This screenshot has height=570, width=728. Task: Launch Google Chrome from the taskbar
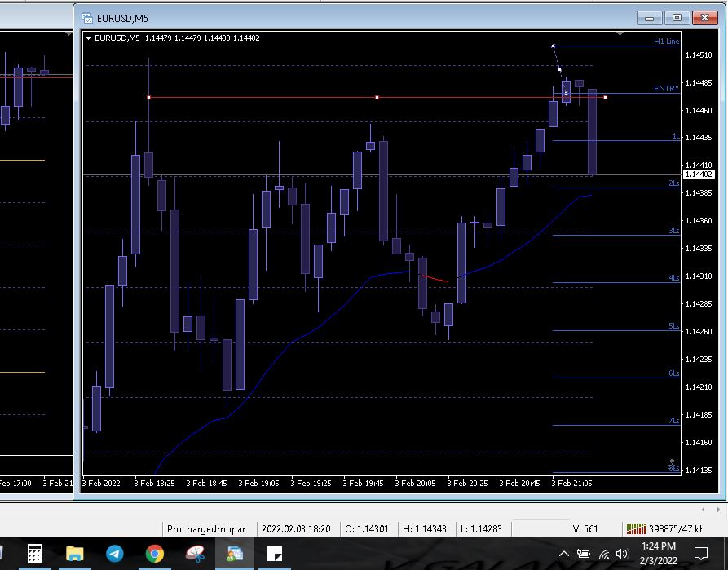click(155, 553)
